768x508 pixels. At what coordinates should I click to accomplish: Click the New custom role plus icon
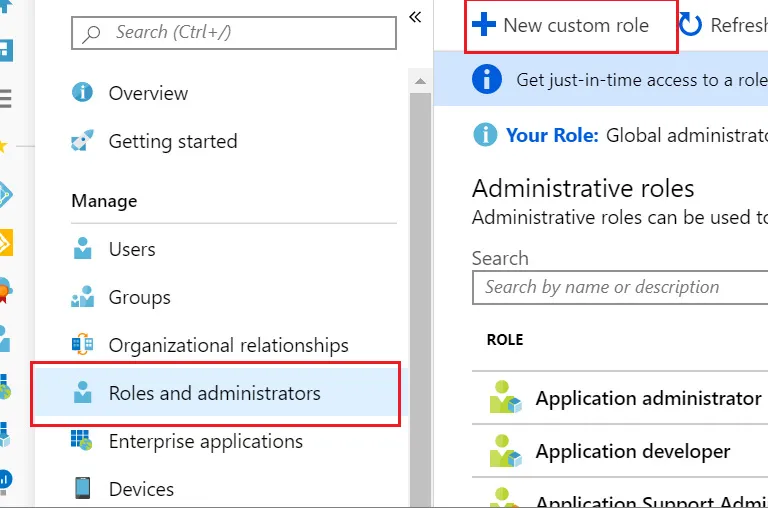click(484, 25)
